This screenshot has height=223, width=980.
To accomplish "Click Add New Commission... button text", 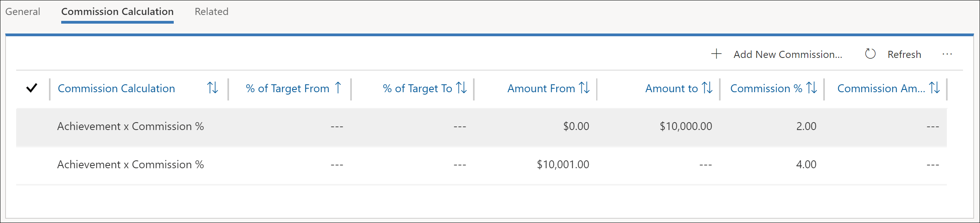I will click(788, 54).
